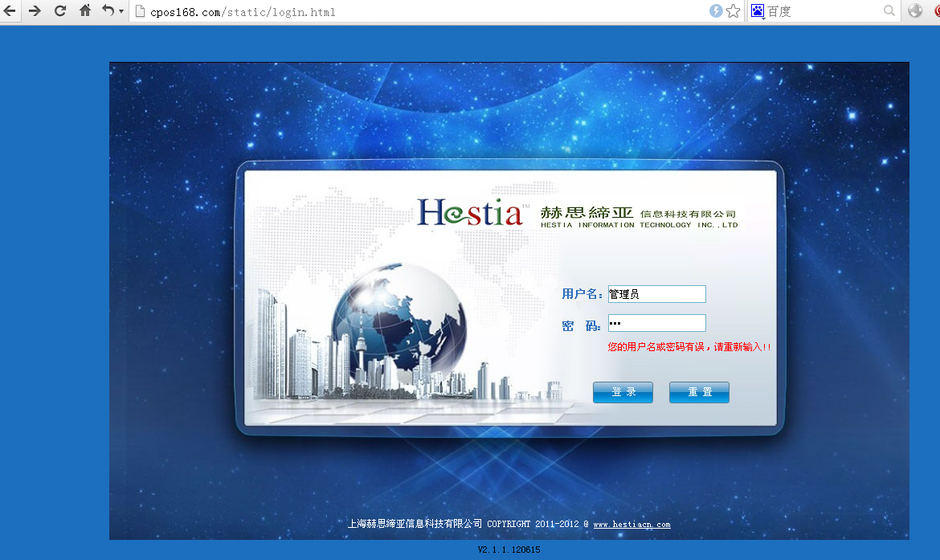Click the 用户名 input field
The image size is (940, 560).
point(657,294)
